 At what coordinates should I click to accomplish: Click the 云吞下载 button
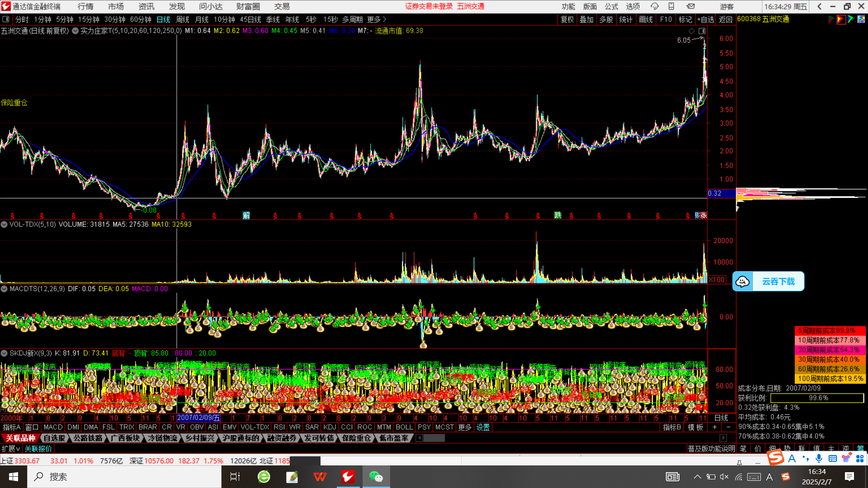click(778, 282)
